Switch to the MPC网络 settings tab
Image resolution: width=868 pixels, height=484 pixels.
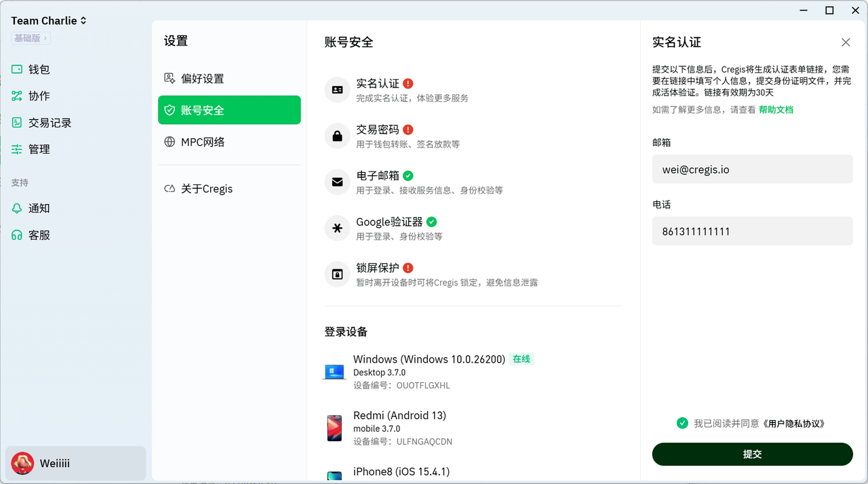coord(202,142)
